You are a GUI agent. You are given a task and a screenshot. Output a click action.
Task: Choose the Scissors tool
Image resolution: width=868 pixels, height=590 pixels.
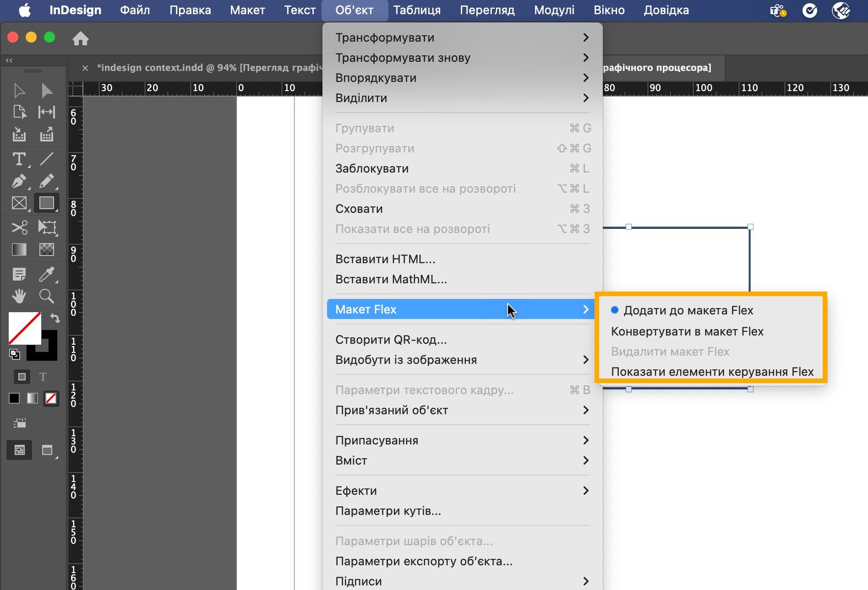[19, 227]
